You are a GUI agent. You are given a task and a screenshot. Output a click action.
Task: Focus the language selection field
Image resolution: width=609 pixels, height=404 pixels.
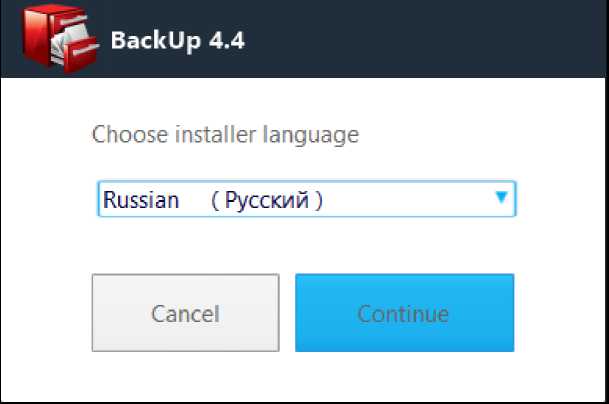pos(306,199)
